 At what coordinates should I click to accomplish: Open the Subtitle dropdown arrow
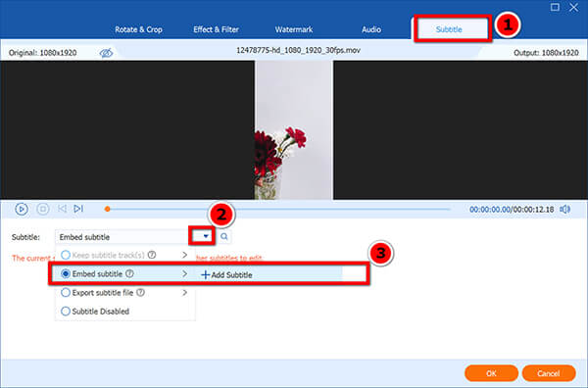[x=206, y=236]
